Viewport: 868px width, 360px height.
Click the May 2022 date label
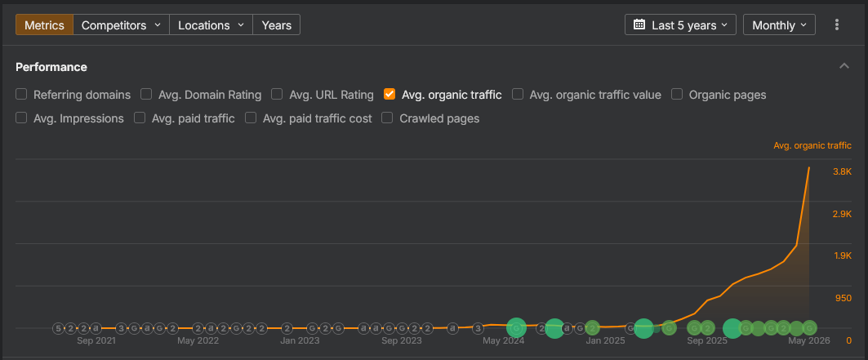click(x=198, y=340)
